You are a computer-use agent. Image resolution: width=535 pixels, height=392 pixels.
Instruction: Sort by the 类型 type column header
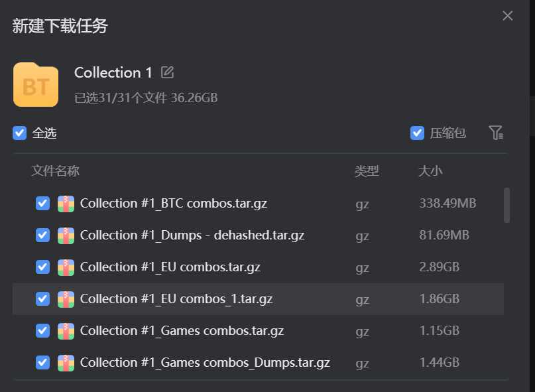click(x=367, y=170)
